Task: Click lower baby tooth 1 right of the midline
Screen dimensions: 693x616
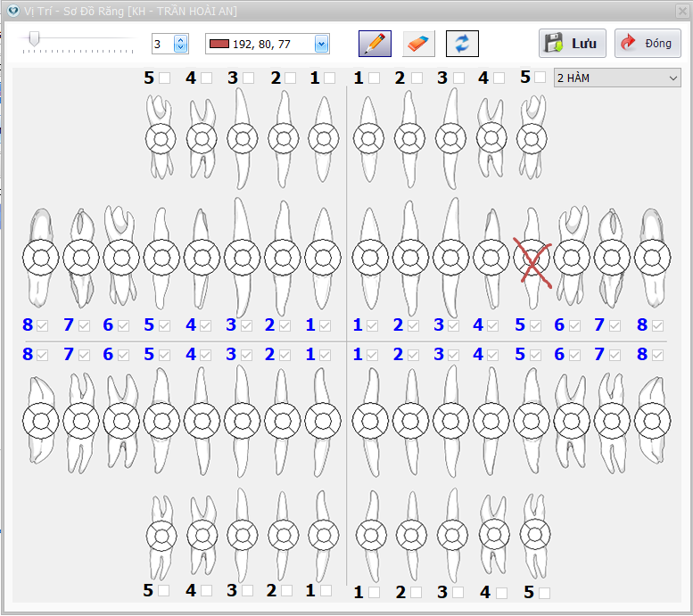Action: point(371,535)
